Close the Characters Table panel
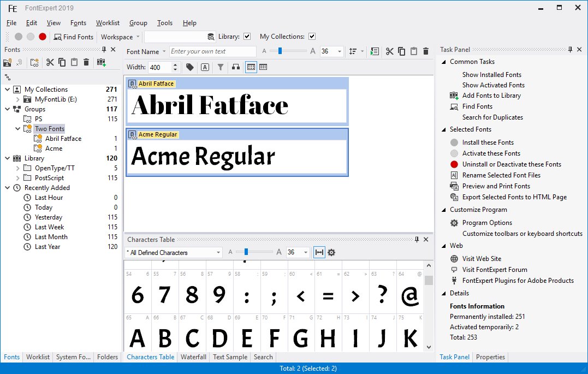Image resolution: width=588 pixels, height=374 pixels. click(x=426, y=239)
